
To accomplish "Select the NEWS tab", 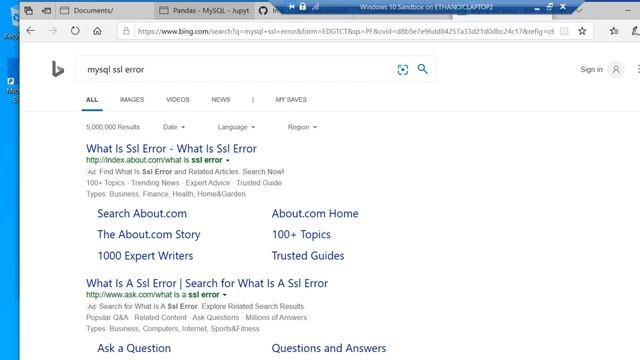I will pyautogui.click(x=221, y=100).
